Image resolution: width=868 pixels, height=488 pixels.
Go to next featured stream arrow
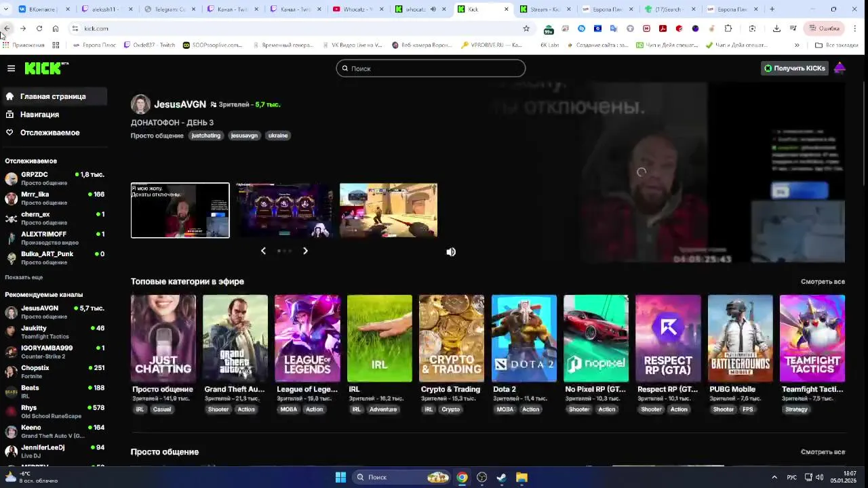pyautogui.click(x=305, y=251)
